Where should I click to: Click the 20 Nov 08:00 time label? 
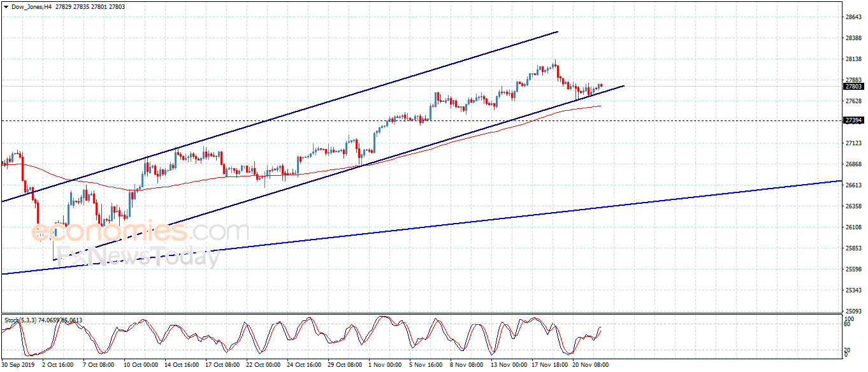[590, 365]
